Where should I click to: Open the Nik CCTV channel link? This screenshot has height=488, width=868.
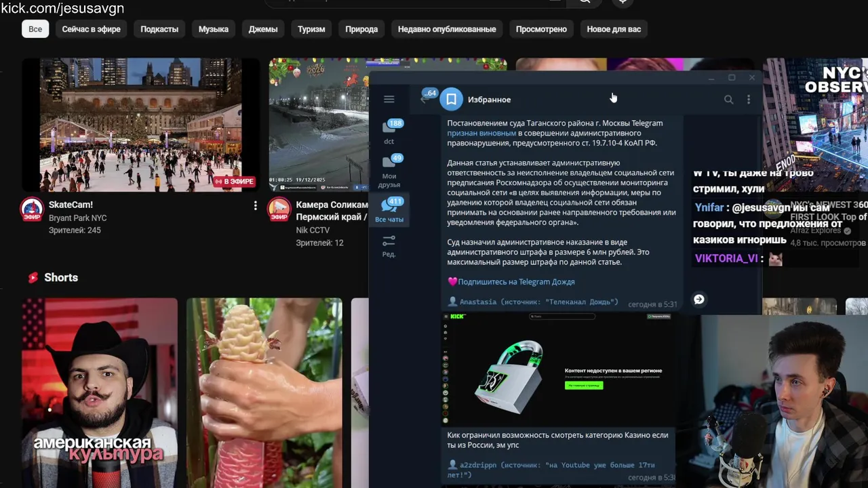(313, 230)
